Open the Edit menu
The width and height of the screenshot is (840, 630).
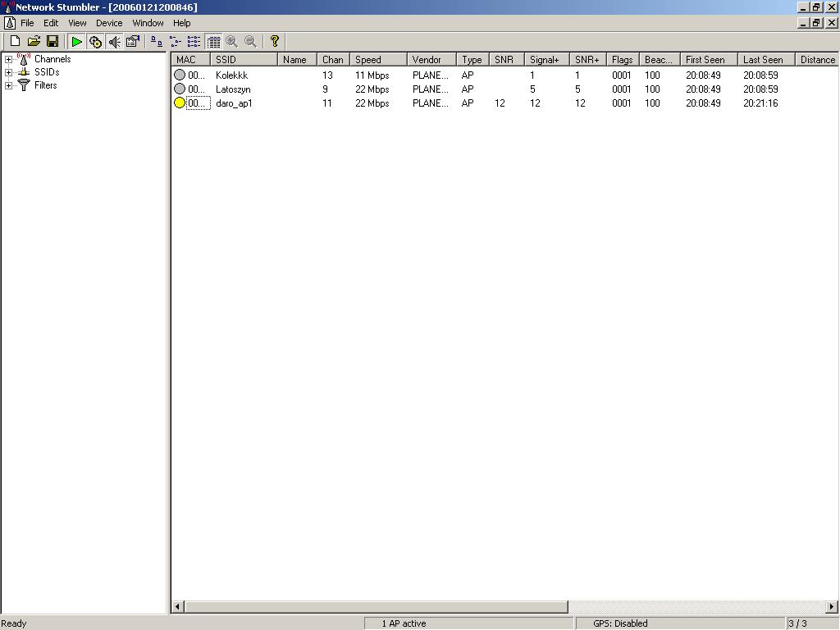coord(51,23)
